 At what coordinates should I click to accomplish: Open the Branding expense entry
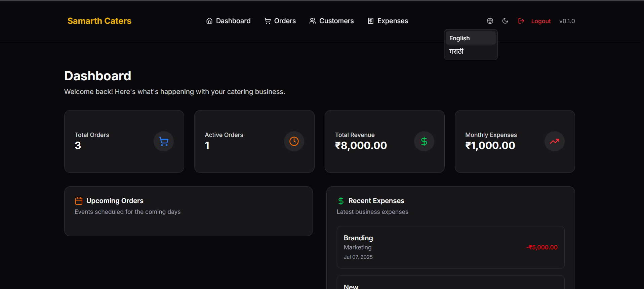click(x=450, y=247)
